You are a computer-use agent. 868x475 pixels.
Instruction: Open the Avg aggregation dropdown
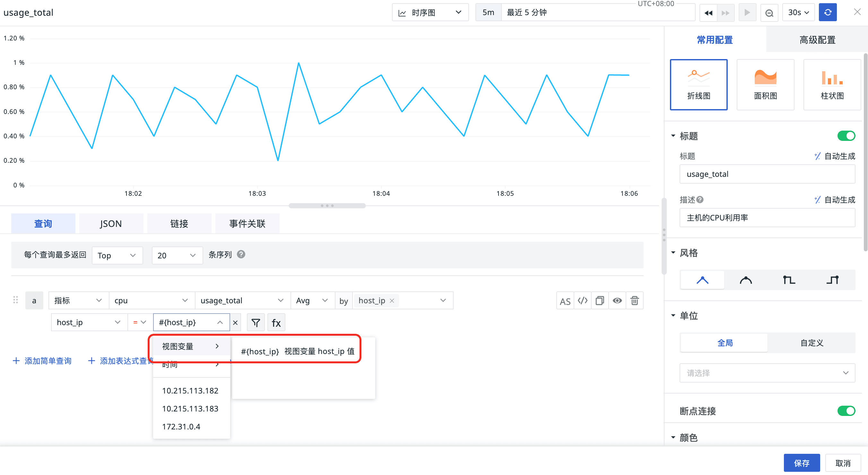pyautogui.click(x=312, y=300)
